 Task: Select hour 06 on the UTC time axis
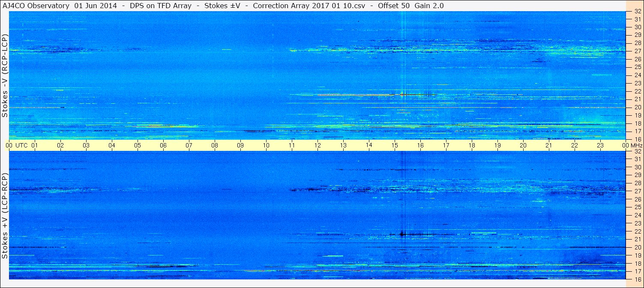coord(163,145)
